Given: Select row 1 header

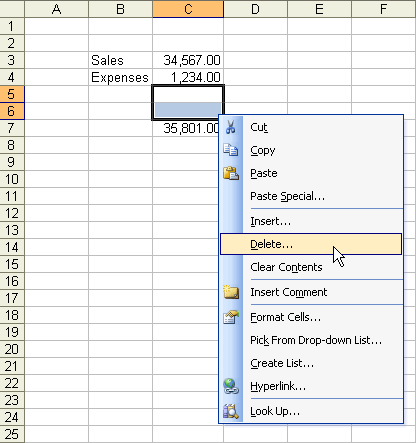Looking at the screenshot, I should pos(12,26).
